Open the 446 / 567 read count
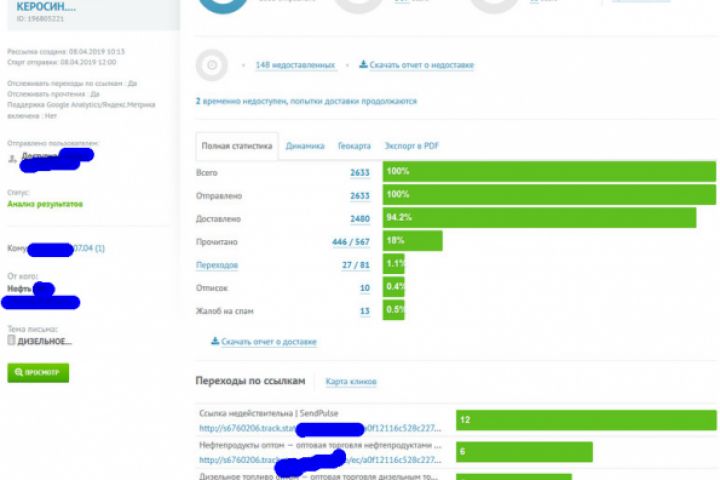Image resolution: width=720 pixels, height=480 pixels. (x=351, y=242)
